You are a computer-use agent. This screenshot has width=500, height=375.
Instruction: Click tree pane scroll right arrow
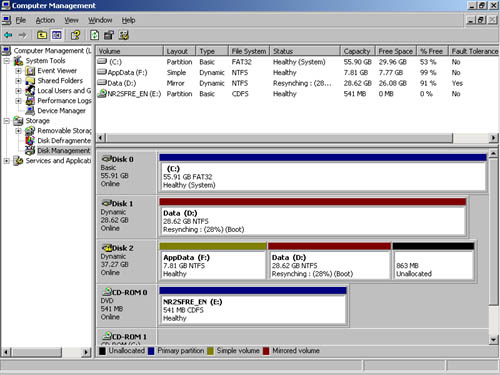(x=86, y=352)
